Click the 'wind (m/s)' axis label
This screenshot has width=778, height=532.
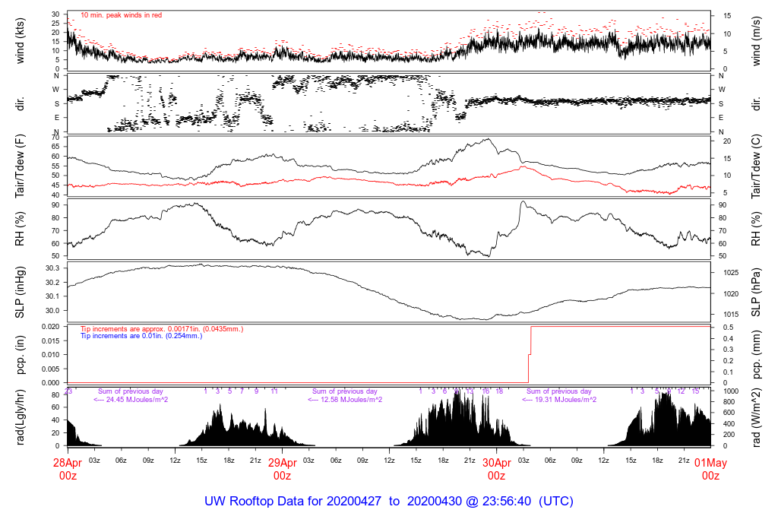756,41
